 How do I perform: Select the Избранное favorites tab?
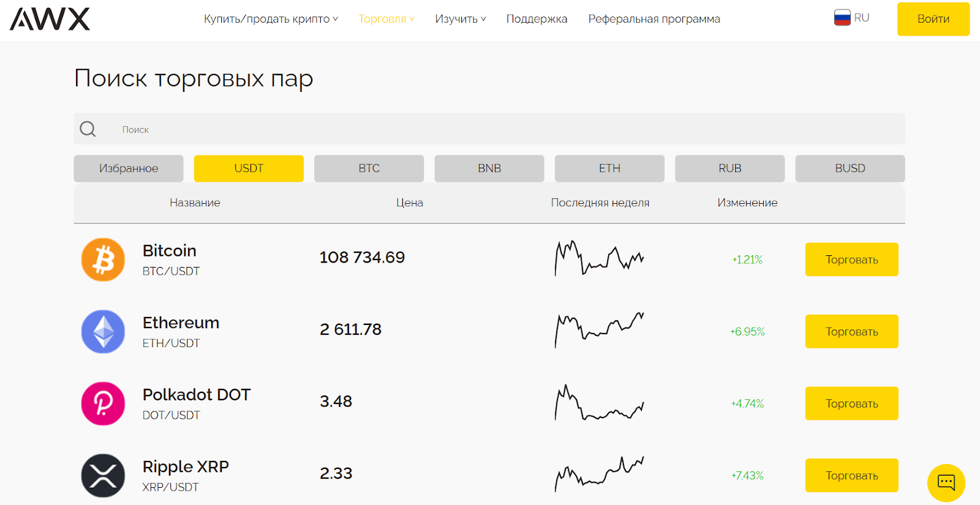coord(129,168)
